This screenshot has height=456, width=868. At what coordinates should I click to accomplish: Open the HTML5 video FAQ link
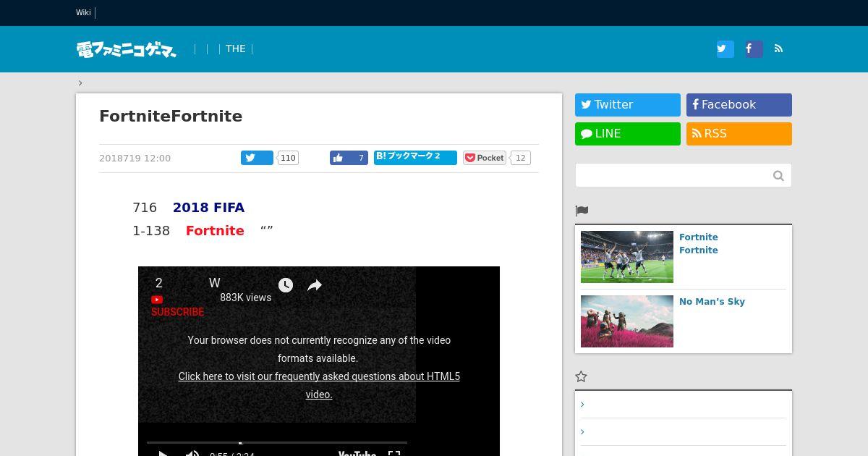tap(319, 385)
